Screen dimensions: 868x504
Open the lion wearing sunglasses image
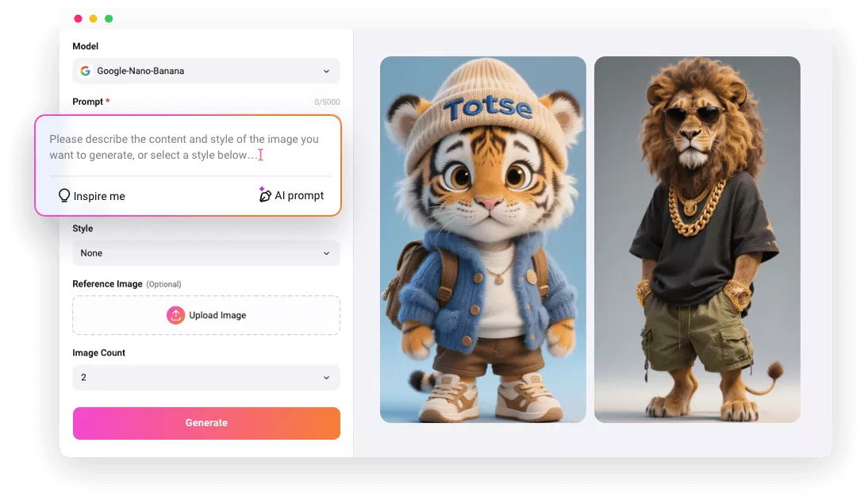point(697,238)
